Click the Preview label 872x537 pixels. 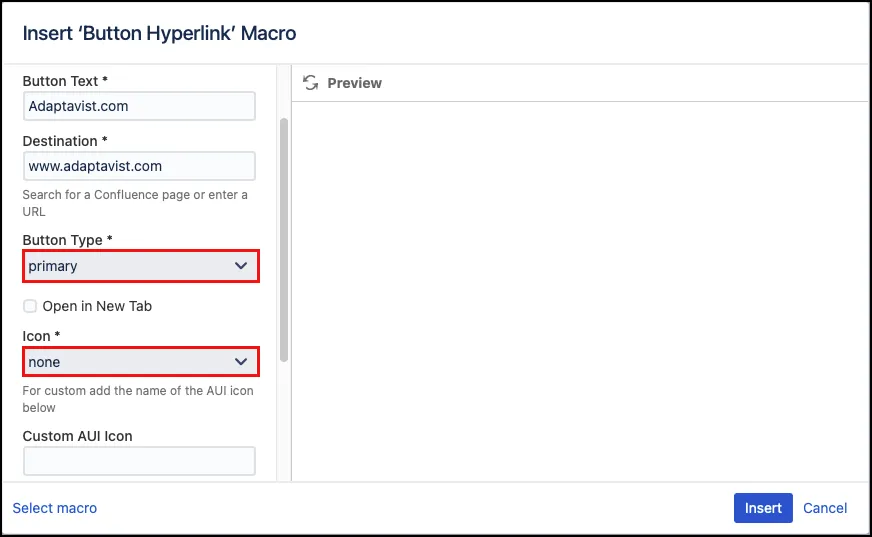354,83
